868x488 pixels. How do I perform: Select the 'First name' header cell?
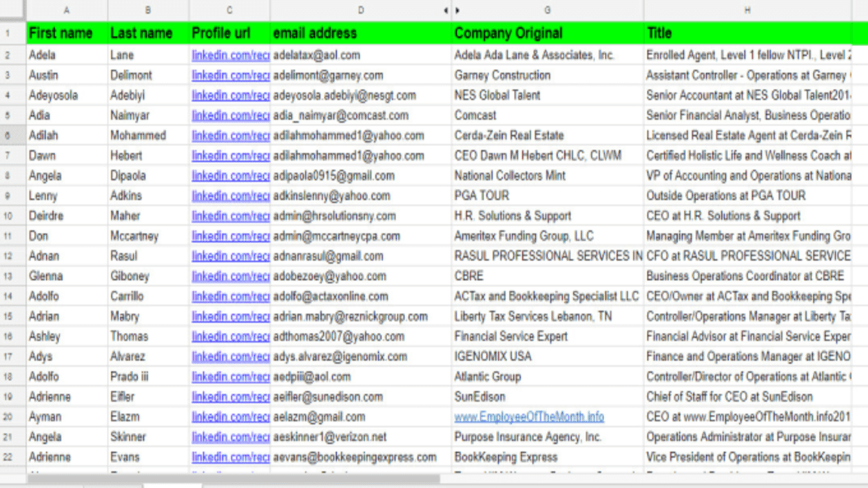pyautogui.click(x=67, y=33)
